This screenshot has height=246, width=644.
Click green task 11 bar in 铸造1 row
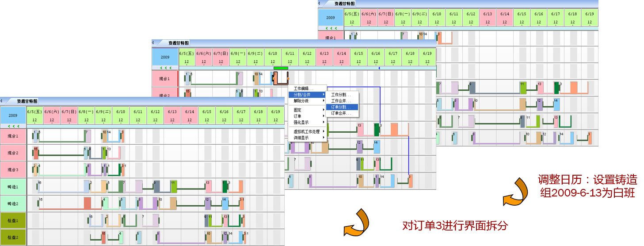point(174,186)
